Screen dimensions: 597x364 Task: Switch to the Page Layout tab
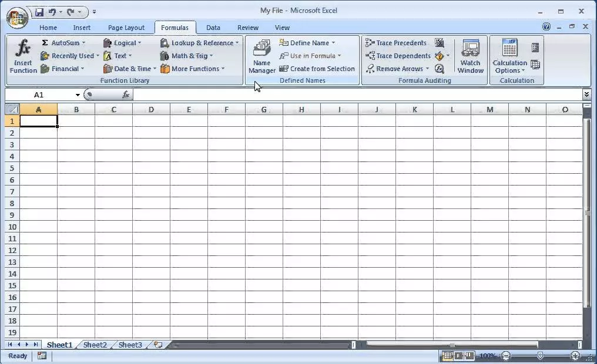click(126, 28)
